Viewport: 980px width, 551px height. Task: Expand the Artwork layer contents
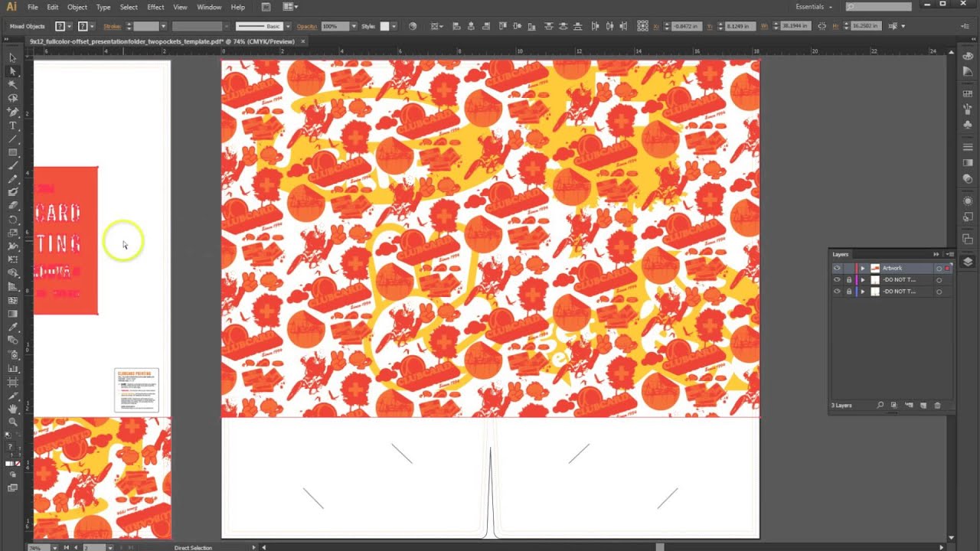click(x=863, y=269)
